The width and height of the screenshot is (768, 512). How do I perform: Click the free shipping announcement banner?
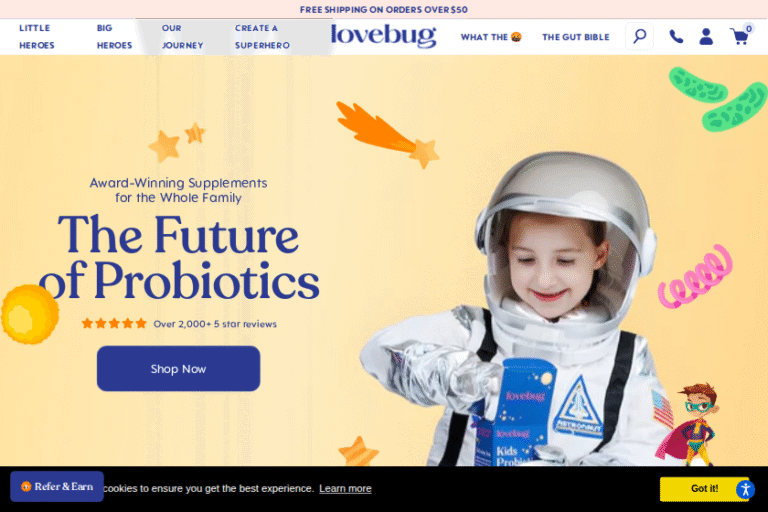click(x=384, y=9)
